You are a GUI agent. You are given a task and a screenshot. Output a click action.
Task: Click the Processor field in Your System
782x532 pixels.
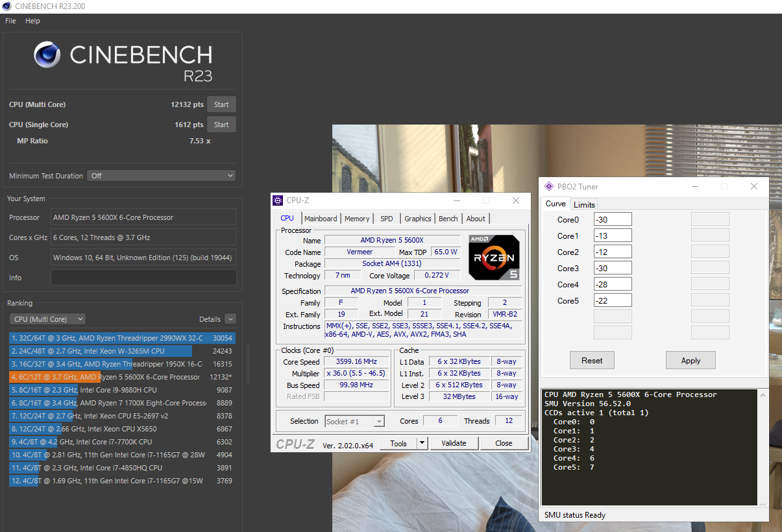click(143, 217)
